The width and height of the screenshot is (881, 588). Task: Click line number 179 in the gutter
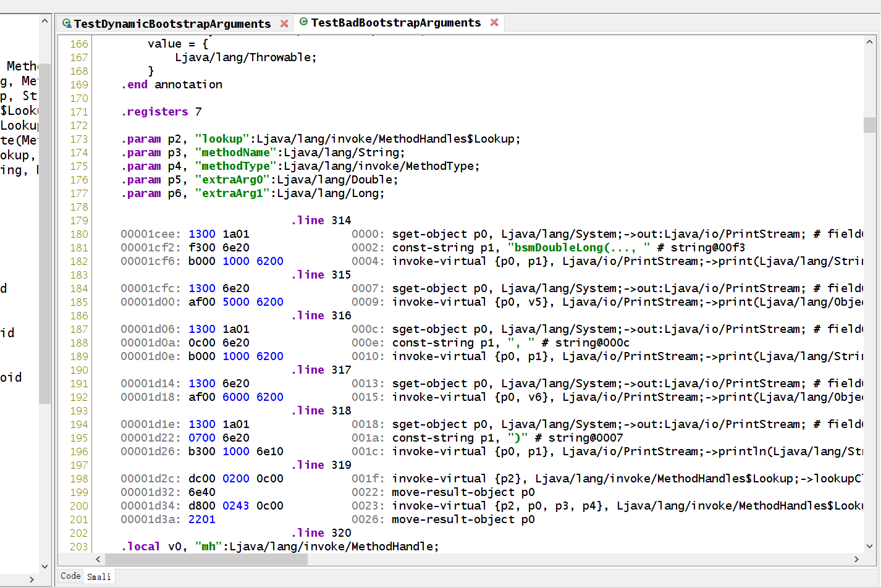pyautogui.click(x=79, y=220)
